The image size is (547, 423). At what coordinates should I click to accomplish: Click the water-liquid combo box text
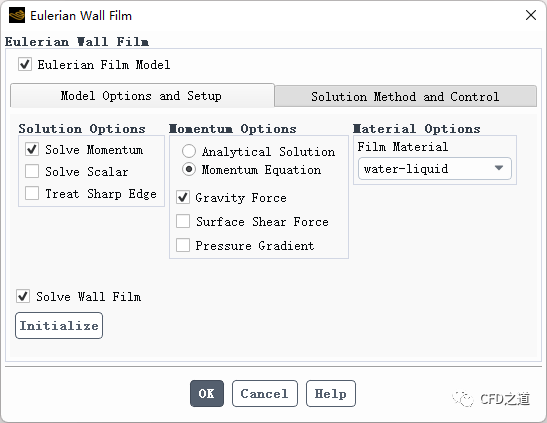coord(406,169)
